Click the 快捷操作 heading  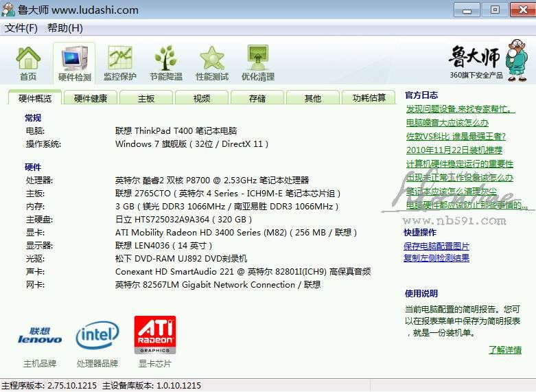pos(420,232)
